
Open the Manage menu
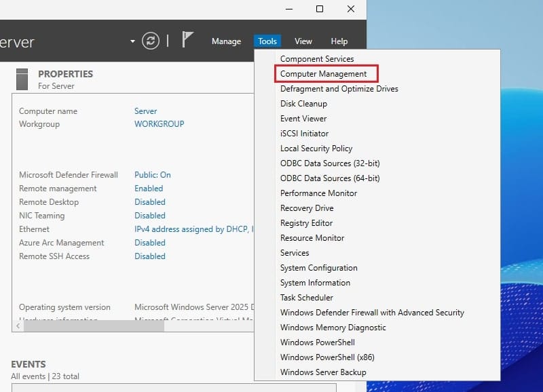(226, 41)
